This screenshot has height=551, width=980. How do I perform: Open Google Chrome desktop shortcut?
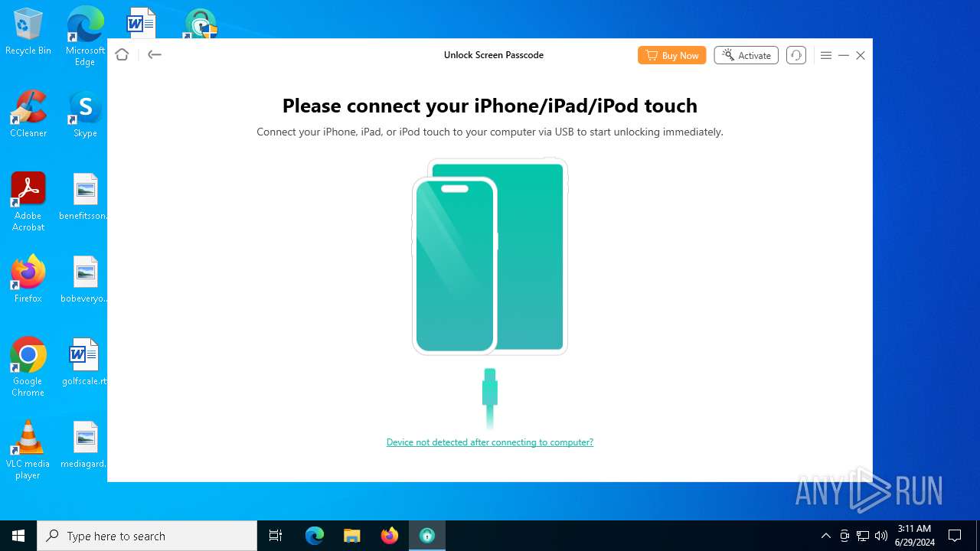click(x=28, y=367)
